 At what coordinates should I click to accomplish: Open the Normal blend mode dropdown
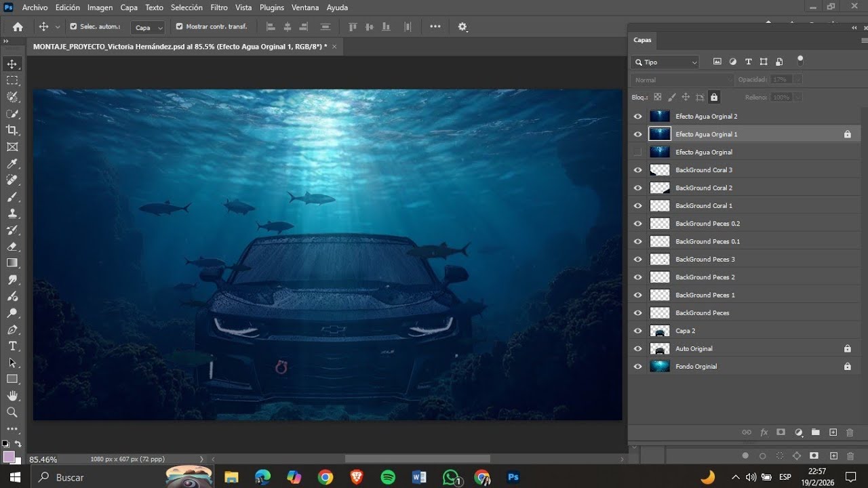click(x=682, y=80)
